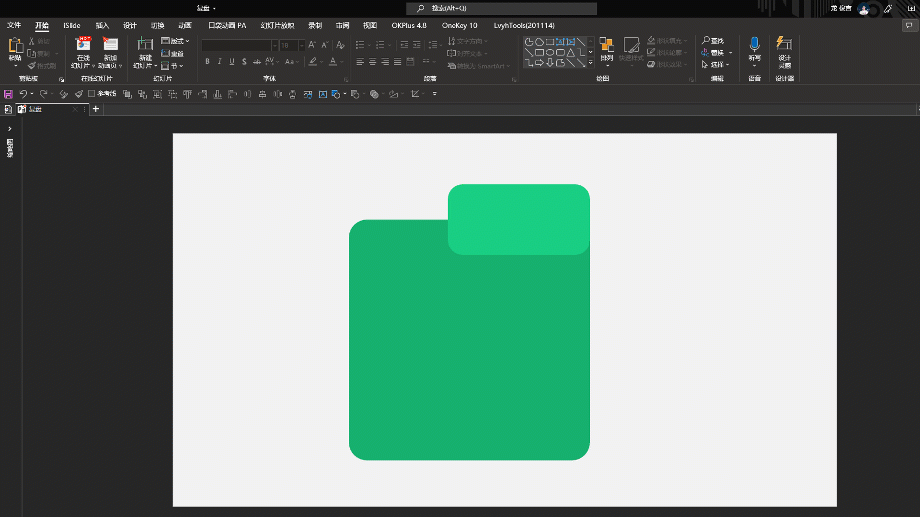Click the plus button to add document tab
The height and width of the screenshot is (517, 920).
tap(96, 109)
